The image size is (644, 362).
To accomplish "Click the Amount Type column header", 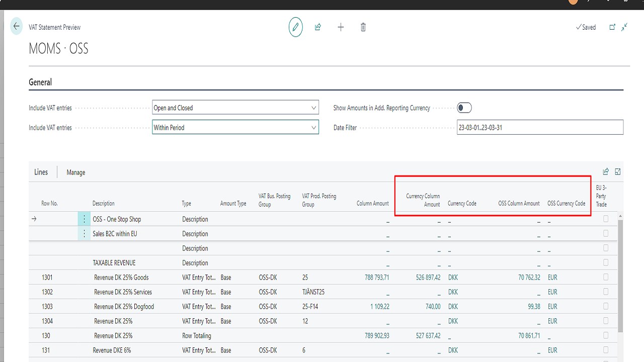I will [233, 204].
